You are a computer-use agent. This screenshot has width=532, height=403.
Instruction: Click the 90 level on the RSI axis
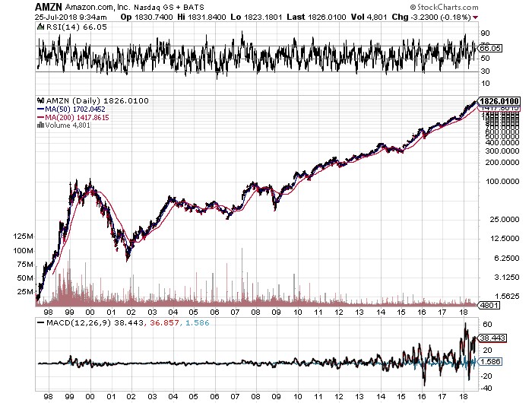[485, 33]
